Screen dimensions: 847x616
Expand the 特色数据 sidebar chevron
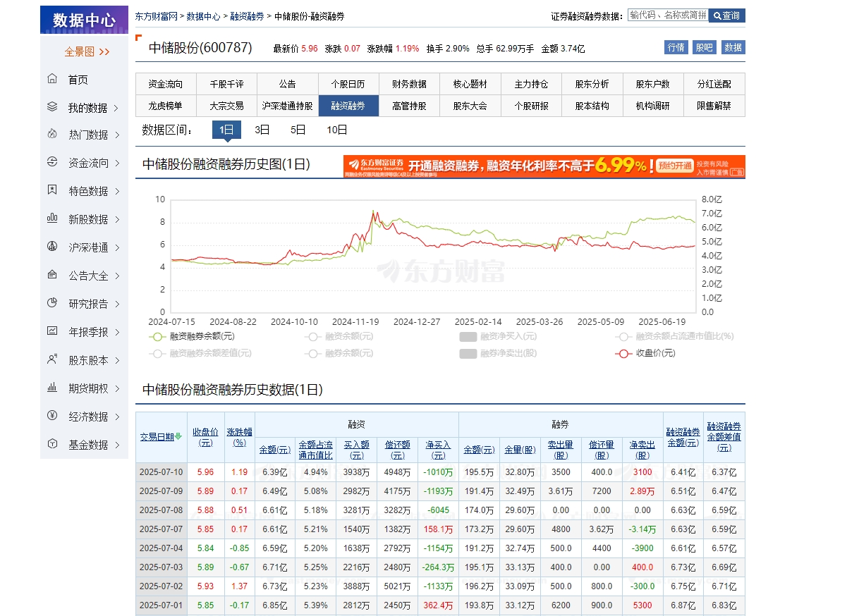(116, 191)
